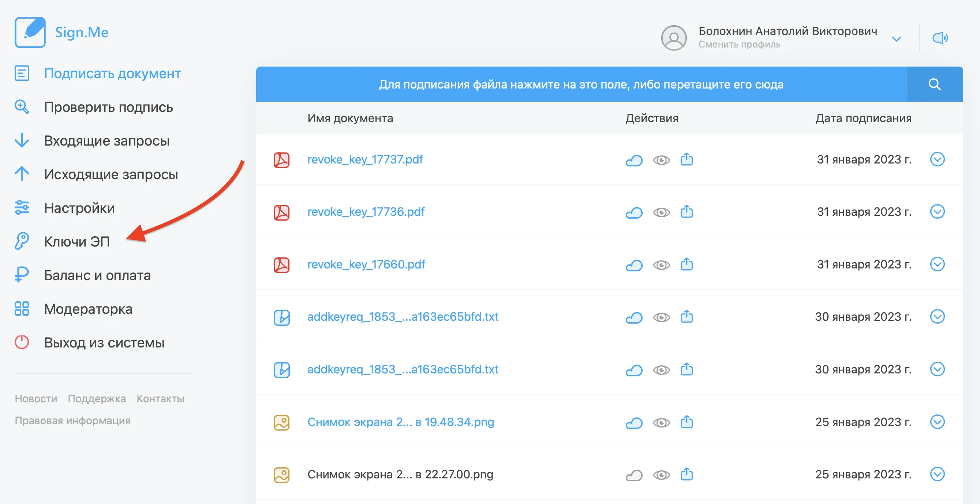Open the Контакты footer link

(x=160, y=398)
